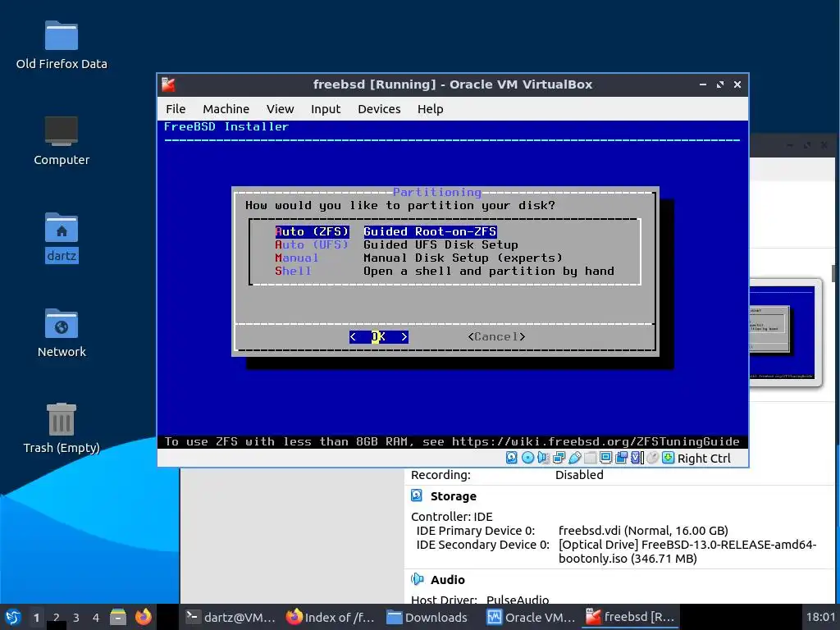The width and height of the screenshot is (840, 630).
Task: Click 'Right Ctrl' host key label
Action: tap(704, 458)
